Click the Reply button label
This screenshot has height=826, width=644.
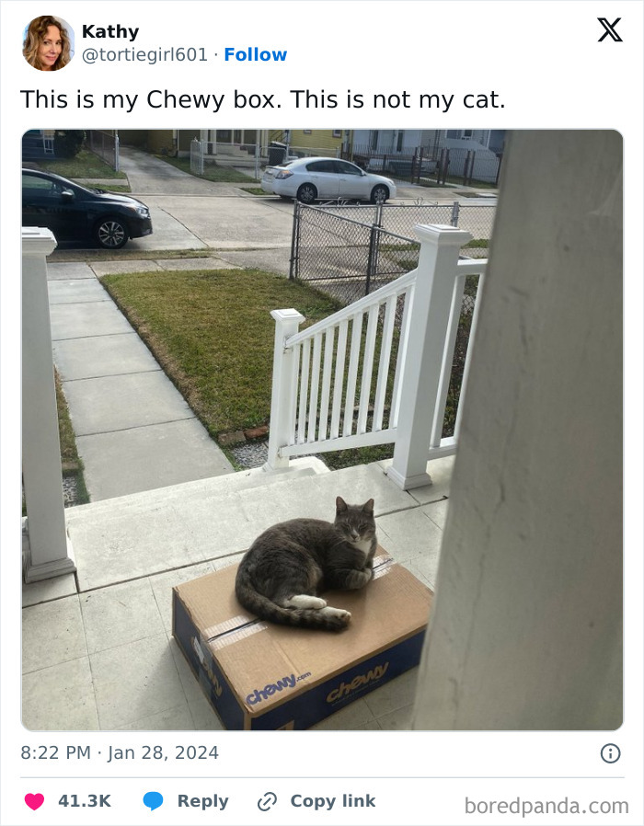click(203, 801)
